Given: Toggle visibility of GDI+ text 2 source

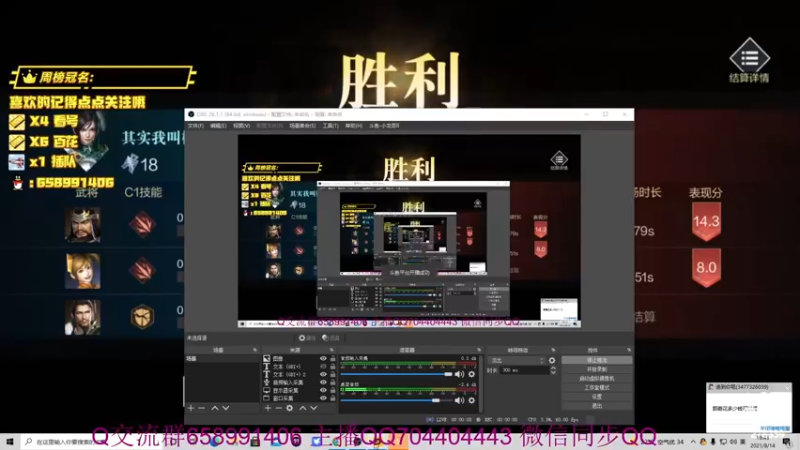Looking at the screenshot, I should [x=323, y=374].
